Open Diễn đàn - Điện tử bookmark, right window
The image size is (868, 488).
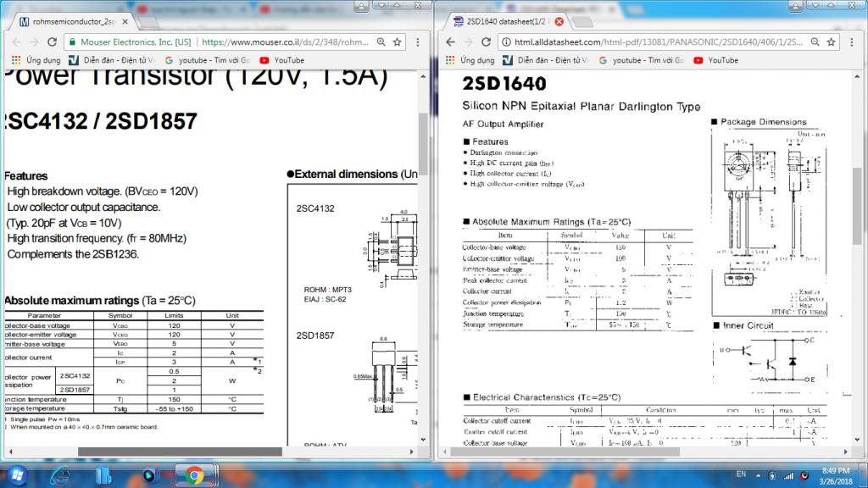(545, 60)
